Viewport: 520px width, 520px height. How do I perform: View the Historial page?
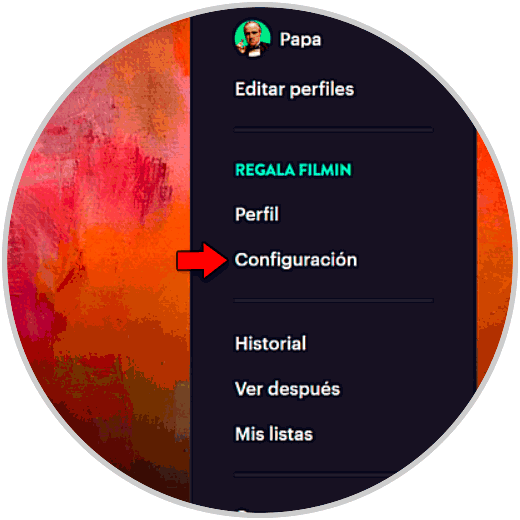270,343
